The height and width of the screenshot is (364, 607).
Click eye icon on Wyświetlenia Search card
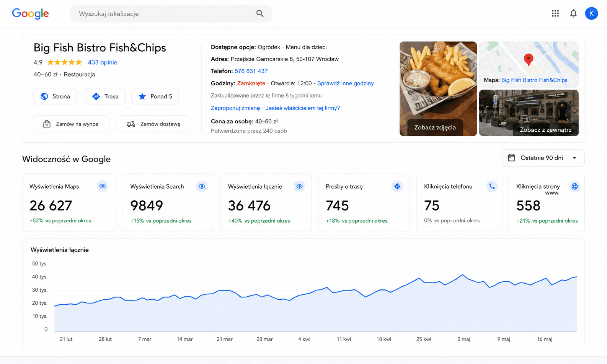(202, 186)
